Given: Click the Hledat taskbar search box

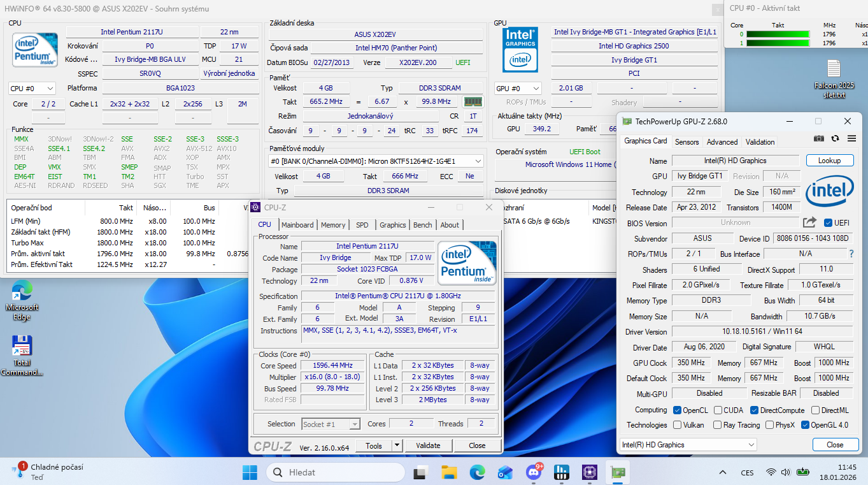Looking at the screenshot, I should point(335,472).
